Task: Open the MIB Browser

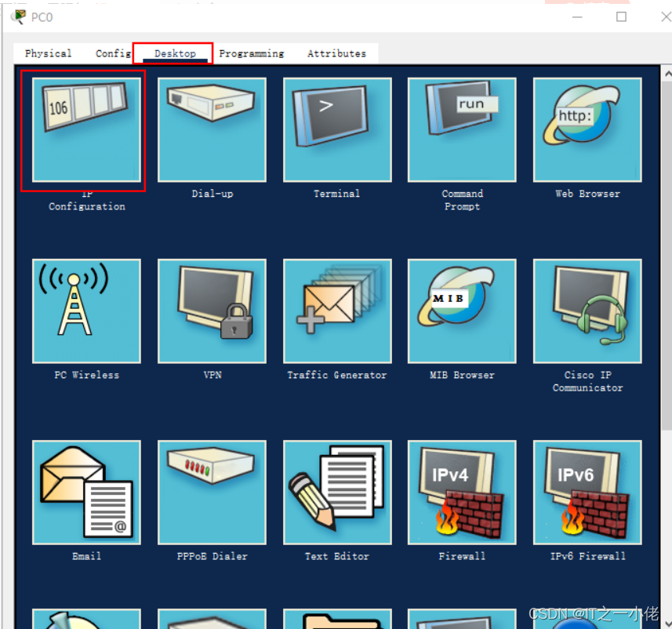Action: [x=462, y=311]
